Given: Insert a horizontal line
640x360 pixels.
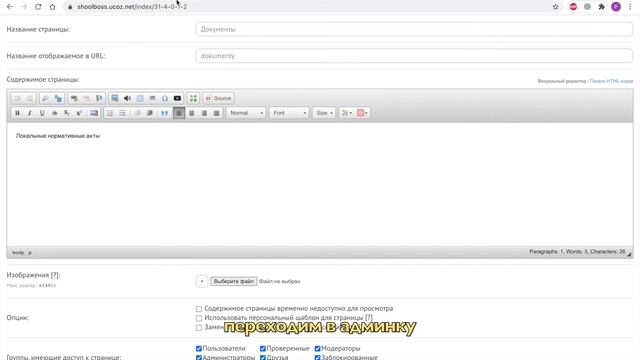Looking at the screenshot, I should [152, 98].
